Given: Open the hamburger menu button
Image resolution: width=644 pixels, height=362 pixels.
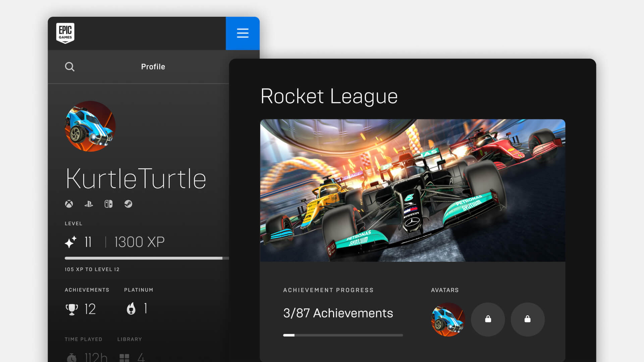Looking at the screenshot, I should coord(243,33).
